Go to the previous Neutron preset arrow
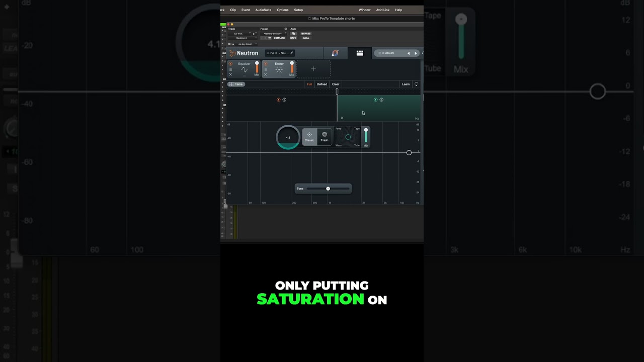Screen dimensions: 644x362 tap(408, 53)
